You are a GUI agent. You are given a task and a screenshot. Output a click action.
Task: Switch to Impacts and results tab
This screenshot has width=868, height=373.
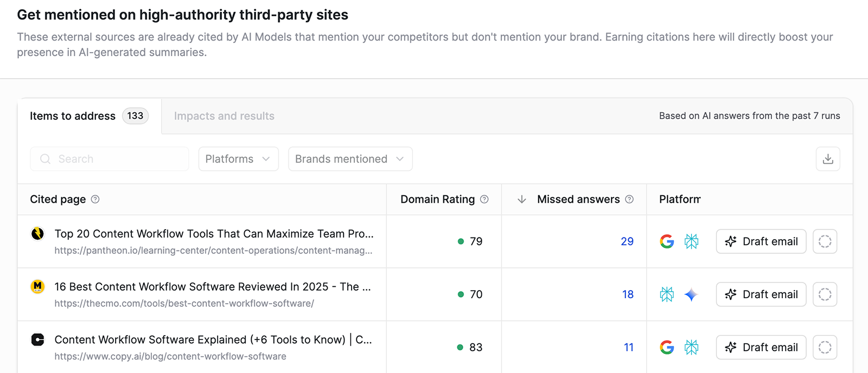pos(224,116)
